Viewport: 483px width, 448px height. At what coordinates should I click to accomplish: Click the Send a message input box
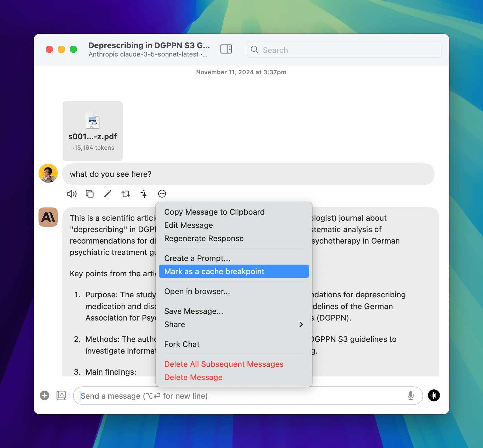pos(241,396)
